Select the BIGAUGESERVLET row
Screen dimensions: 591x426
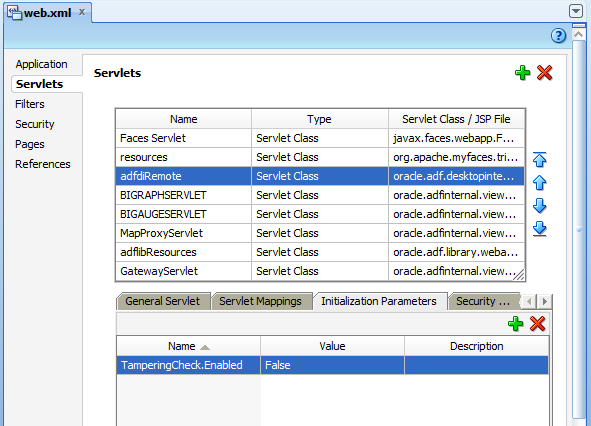click(x=320, y=214)
